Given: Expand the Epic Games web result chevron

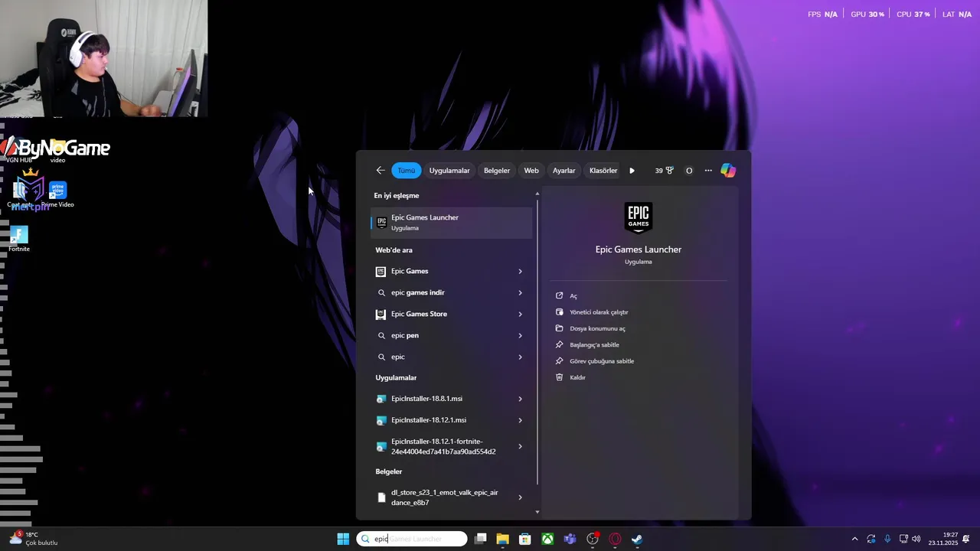Looking at the screenshot, I should (520, 271).
